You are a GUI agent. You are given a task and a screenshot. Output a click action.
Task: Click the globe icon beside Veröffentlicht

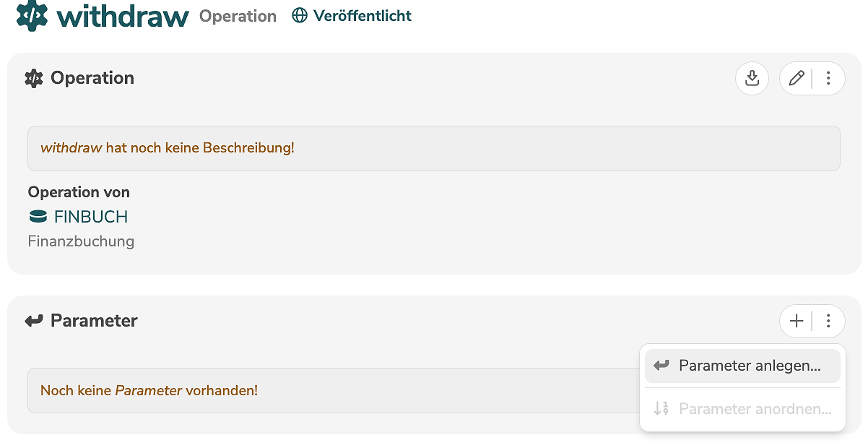tap(300, 15)
